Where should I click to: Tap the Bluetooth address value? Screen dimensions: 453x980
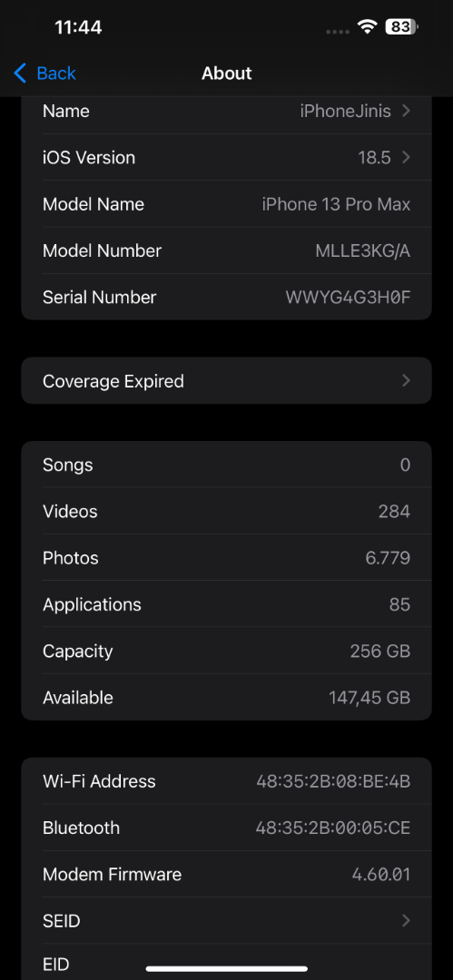pyautogui.click(x=333, y=828)
